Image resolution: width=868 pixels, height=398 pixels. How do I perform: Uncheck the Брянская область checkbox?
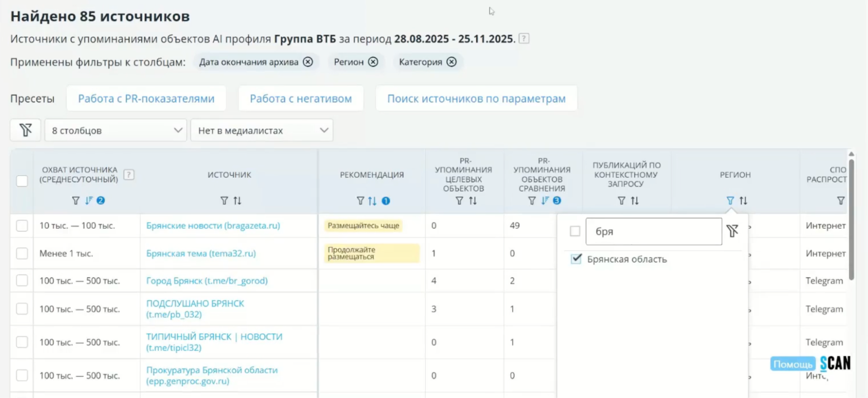(x=576, y=259)
